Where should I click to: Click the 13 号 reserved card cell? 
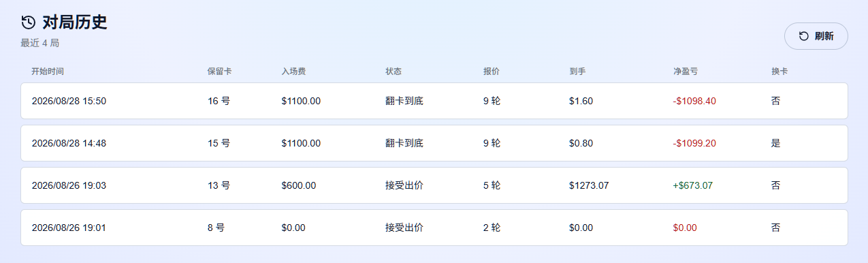pos(219,185)
